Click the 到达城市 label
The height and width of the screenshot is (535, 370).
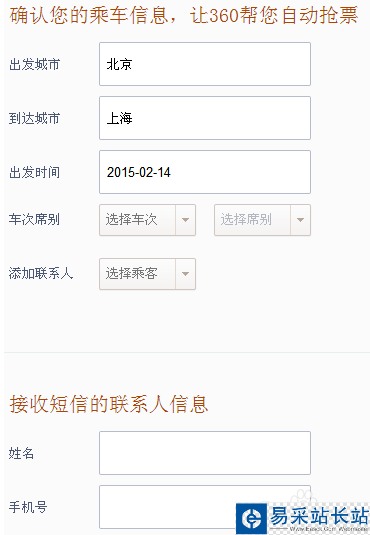coord(34,118)
